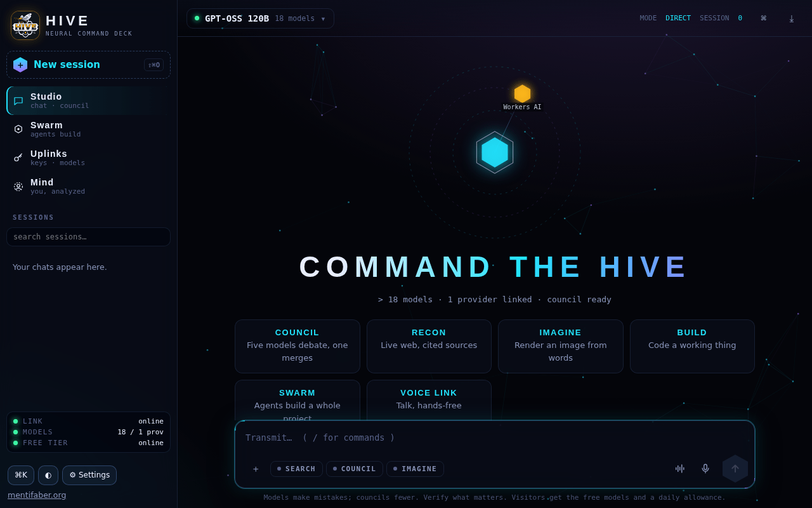Screen dimensions: 812x508
Task: Click the LINK online status row
Action: 88,421
